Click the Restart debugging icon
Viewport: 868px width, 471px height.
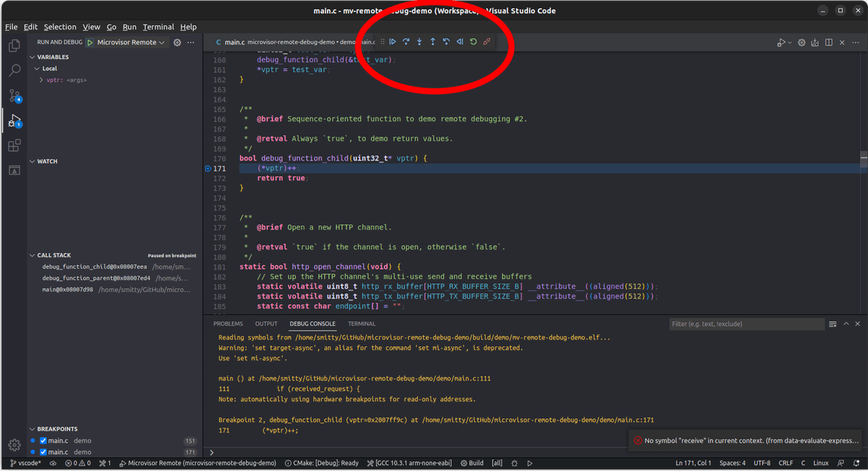pos(473,41)
